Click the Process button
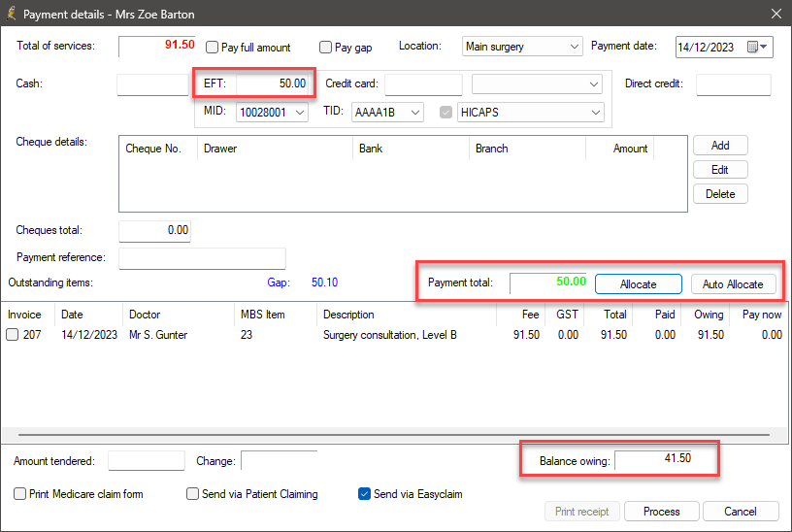 (x=662, y=512)
